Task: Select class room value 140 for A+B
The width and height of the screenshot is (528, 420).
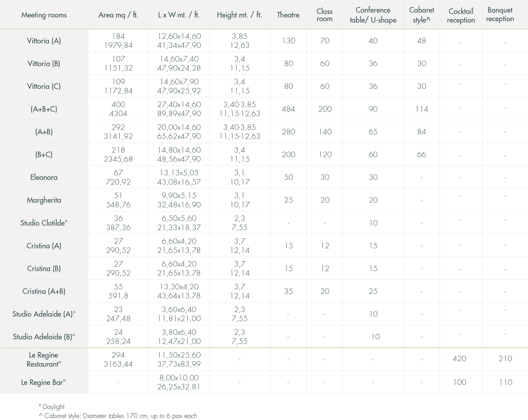Action: point(325,132)
